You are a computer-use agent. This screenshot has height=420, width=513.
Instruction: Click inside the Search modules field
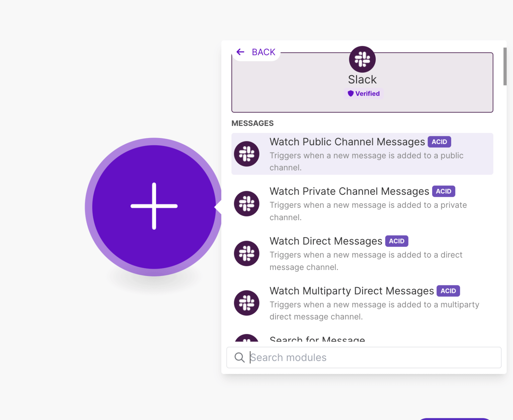click(x=364, y=357)
